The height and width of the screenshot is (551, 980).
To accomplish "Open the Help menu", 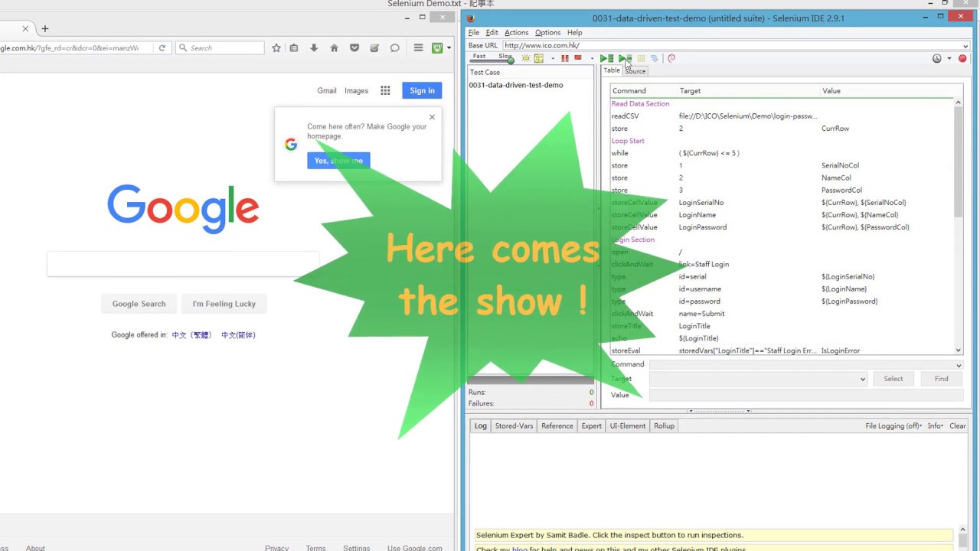I will [574, 32].
